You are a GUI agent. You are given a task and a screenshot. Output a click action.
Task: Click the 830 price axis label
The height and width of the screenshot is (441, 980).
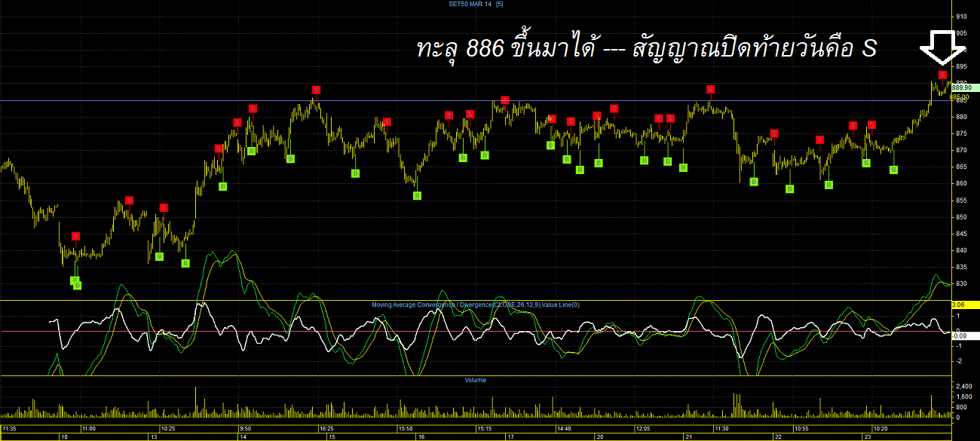[961, 283]
